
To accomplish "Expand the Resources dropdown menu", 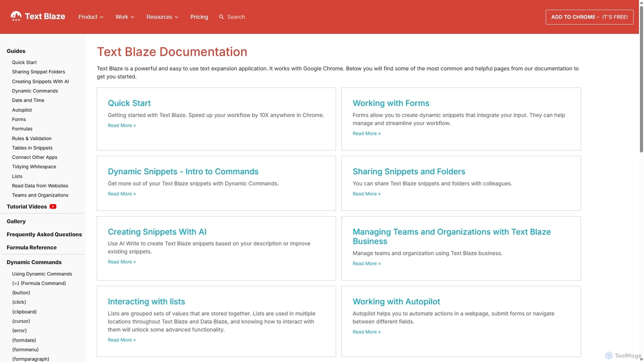I will coord(162,17).
